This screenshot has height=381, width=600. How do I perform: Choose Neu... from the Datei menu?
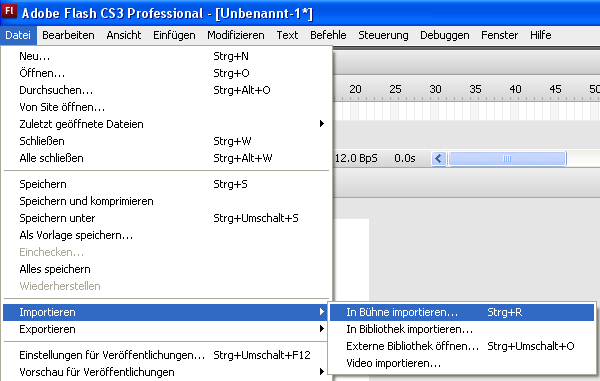[x=166, y=56]
